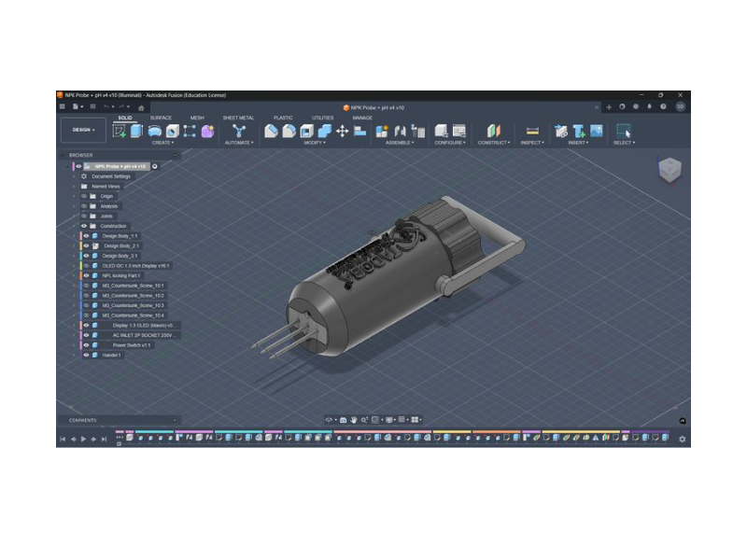This screenshot has width=747, height=560.
Task: Expand the MODIFY dropdown menu
Action: [314, 143]
